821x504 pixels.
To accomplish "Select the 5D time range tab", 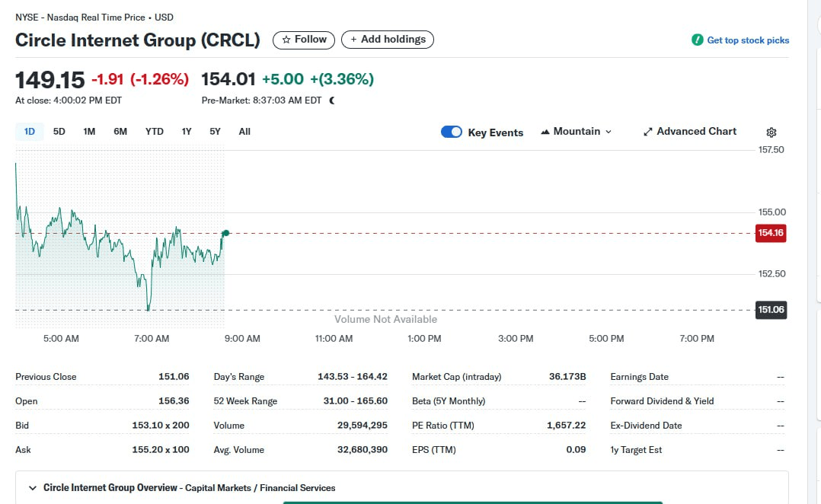I will point(59,132).
